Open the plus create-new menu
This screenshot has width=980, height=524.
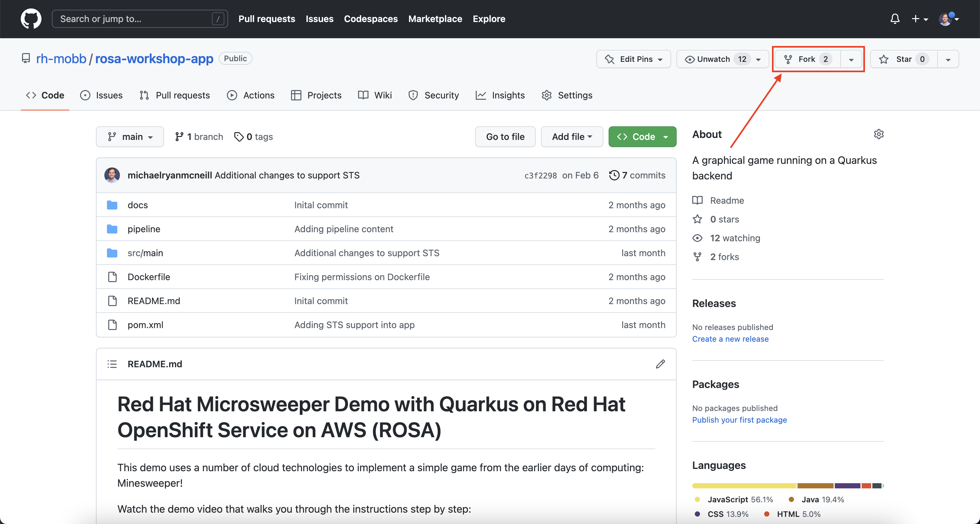point(919,19)
